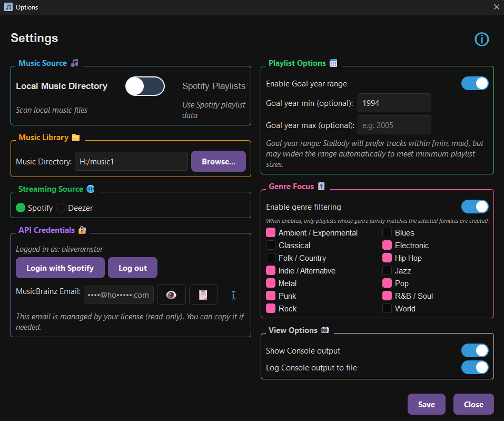Click the Playlist Options header icon

333,63
